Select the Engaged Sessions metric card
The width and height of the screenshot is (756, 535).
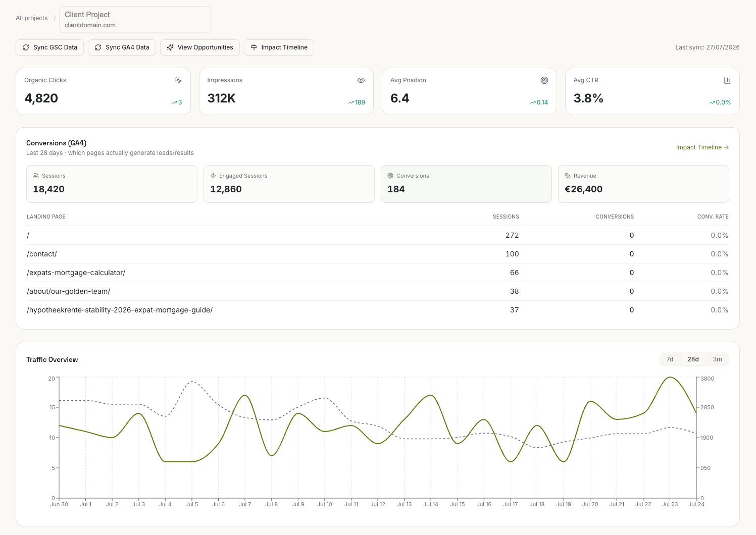pos(289,184)
